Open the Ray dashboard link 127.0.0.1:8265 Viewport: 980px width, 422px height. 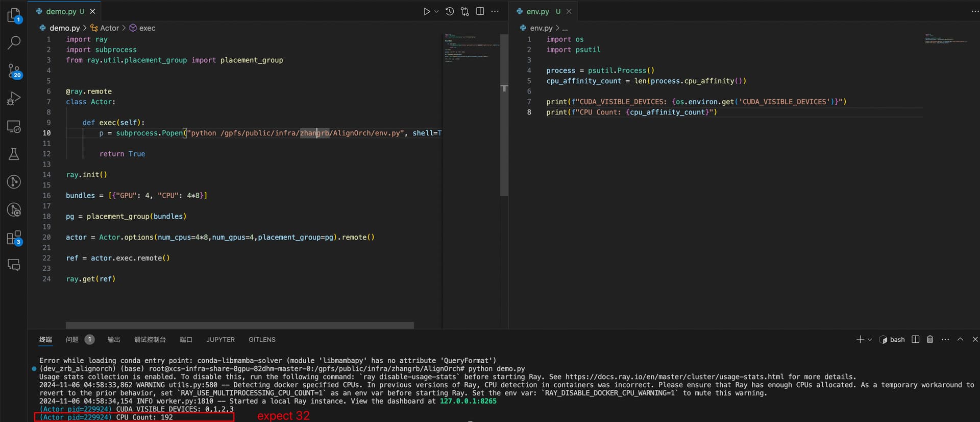(x=468, y=401)
